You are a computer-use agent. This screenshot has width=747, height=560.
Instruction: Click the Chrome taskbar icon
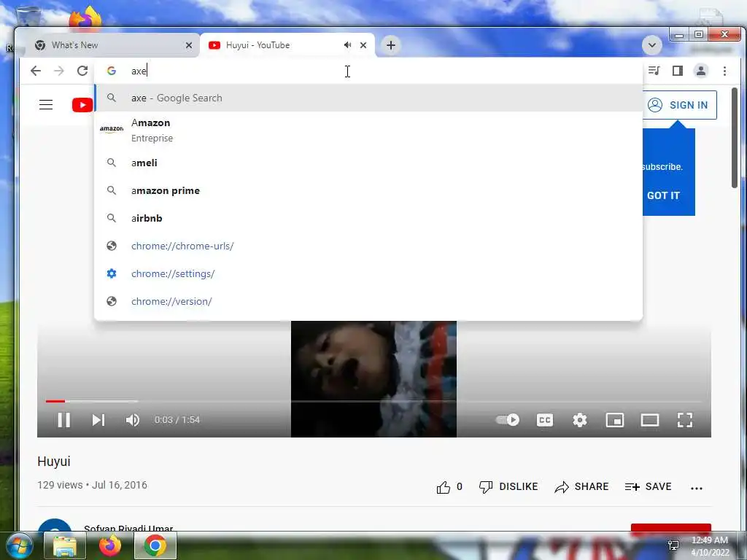[155, 545]
